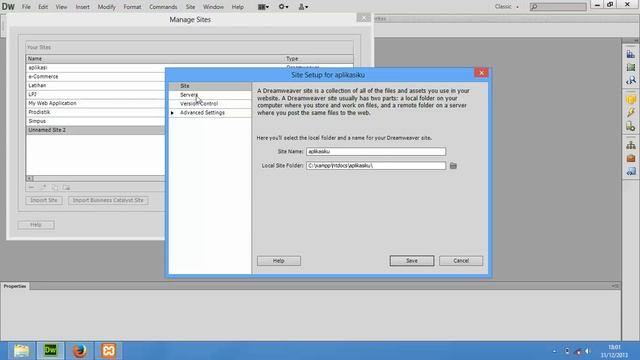Screen dimensions: 640x360
Task: Open the View menu
Action: (x=61, y=7)
